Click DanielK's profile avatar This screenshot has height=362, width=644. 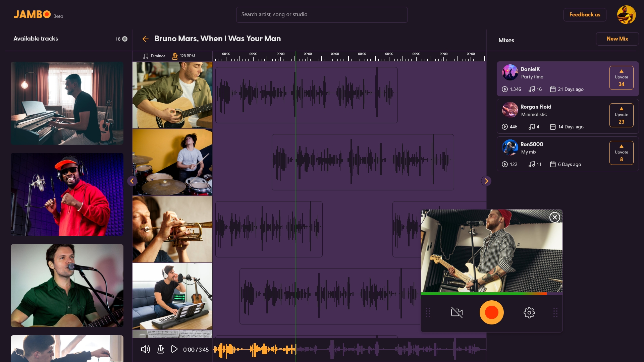coord(510,72)
